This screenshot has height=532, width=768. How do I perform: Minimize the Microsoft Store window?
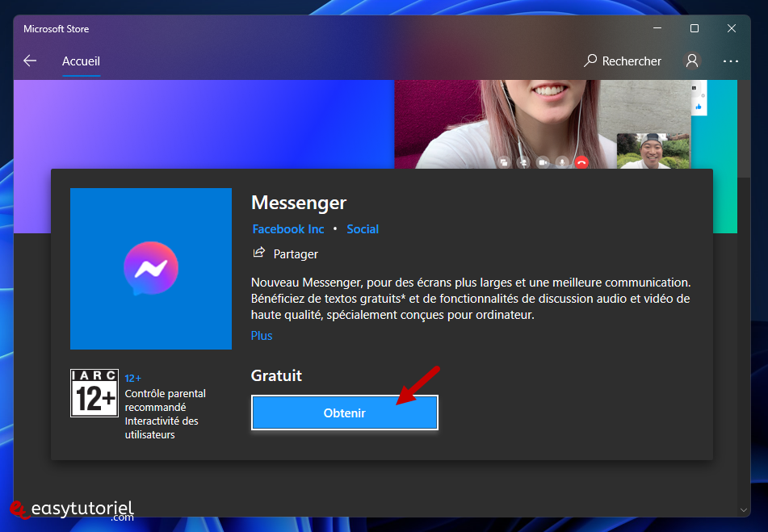pos(657,28)
